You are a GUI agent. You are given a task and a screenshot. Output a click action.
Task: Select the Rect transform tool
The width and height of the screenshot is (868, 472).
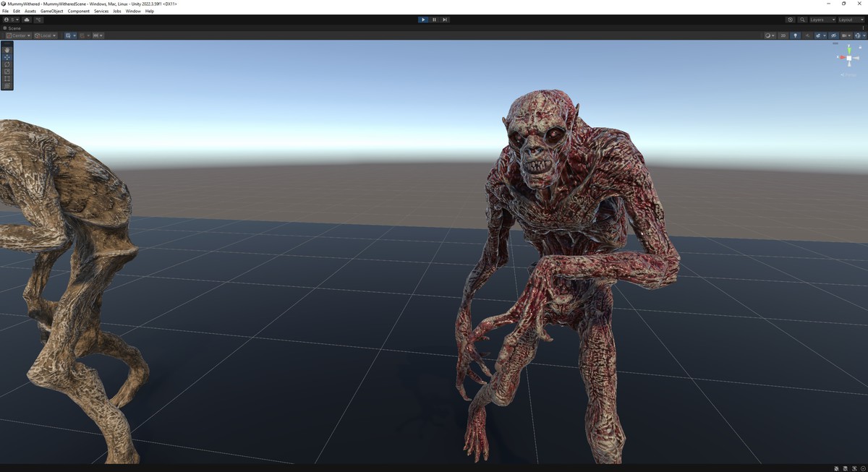coord(7,79)
